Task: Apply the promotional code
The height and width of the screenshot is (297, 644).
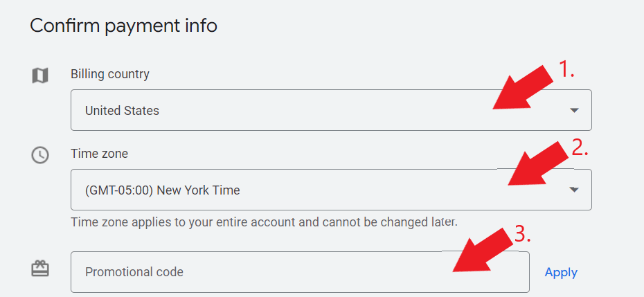Action: coord(561,272)
